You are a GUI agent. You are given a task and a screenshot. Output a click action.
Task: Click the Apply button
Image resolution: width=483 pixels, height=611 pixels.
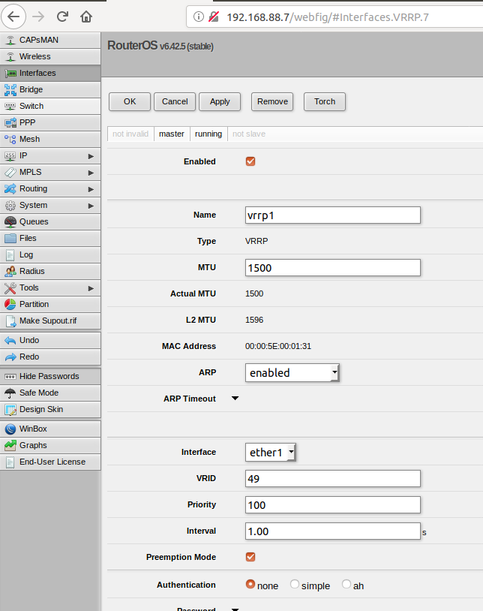tap(220, 102)
